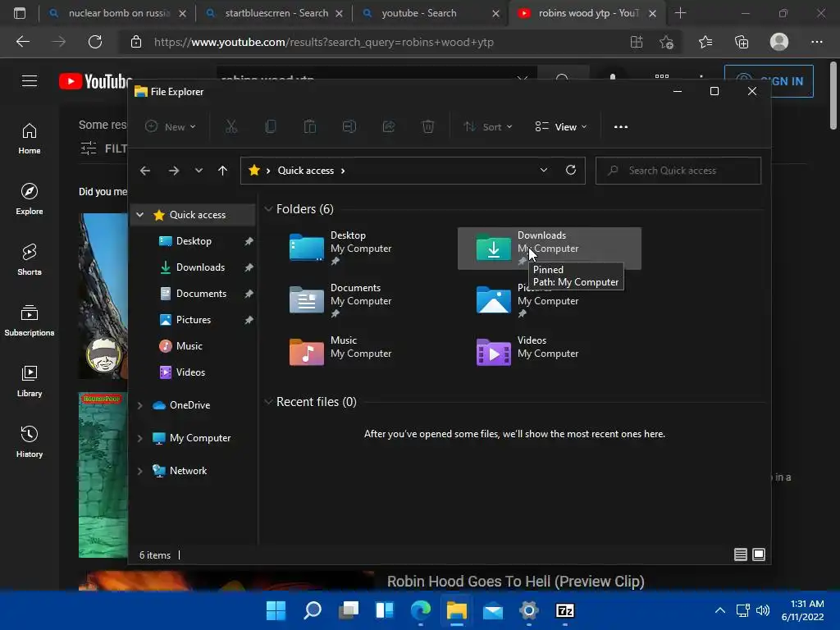Image resolution: width=840 pixels, height=630 pixels.
Task: Open 7-Zip from taskbar
Action: pos(565,610)
